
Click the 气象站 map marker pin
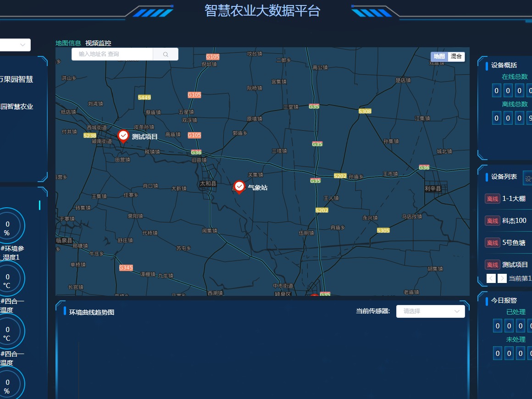(x=239, y=187)
